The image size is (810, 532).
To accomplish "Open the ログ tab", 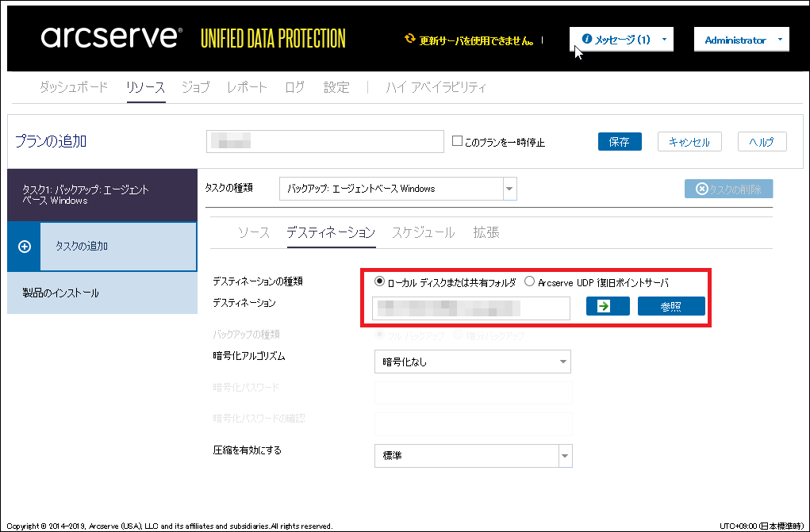I will (x=294, y=86).
